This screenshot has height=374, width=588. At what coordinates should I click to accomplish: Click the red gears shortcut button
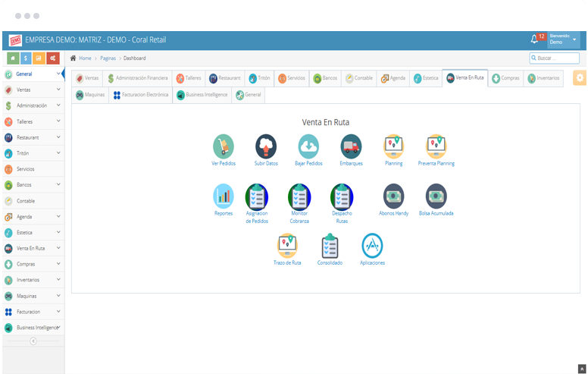click(x=53, y=58)
